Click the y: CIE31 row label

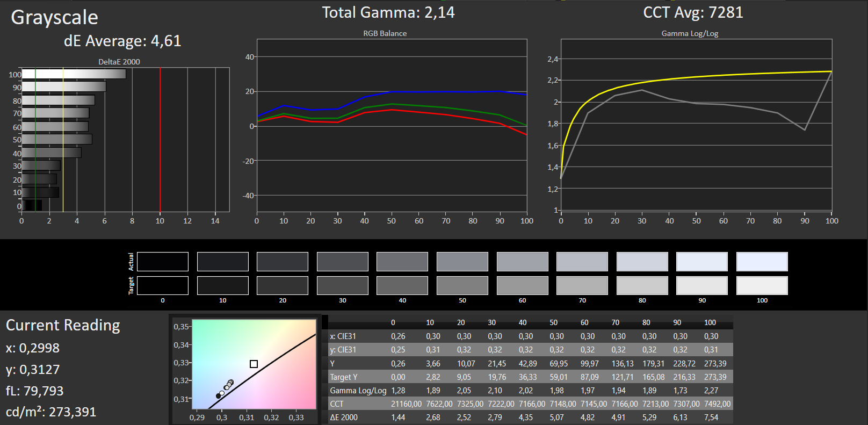(x=343, y=350)
